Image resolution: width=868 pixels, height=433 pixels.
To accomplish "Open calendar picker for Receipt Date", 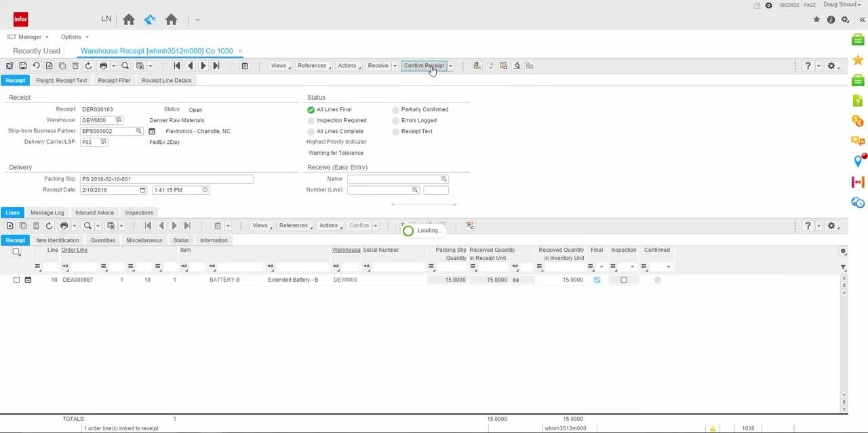I will pyautogui.click(x=142, y=190).
